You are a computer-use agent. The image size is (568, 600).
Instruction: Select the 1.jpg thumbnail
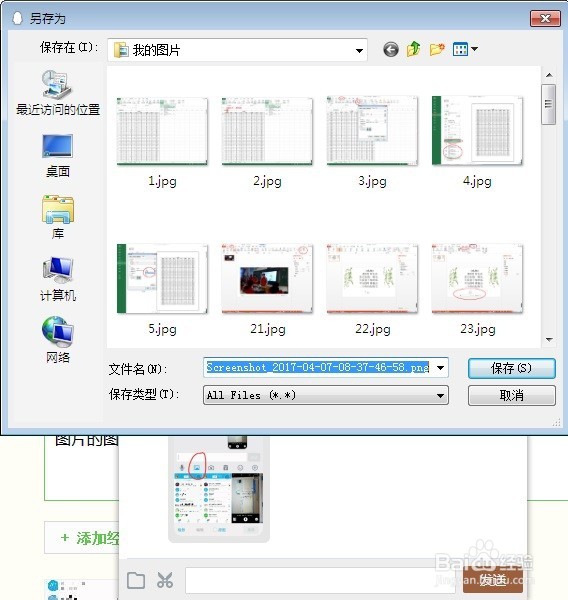point(162,131)
